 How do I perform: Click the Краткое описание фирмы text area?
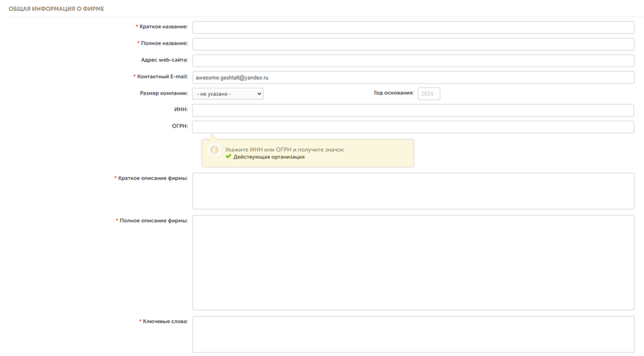pyautogui.click(x=412, y=191)
